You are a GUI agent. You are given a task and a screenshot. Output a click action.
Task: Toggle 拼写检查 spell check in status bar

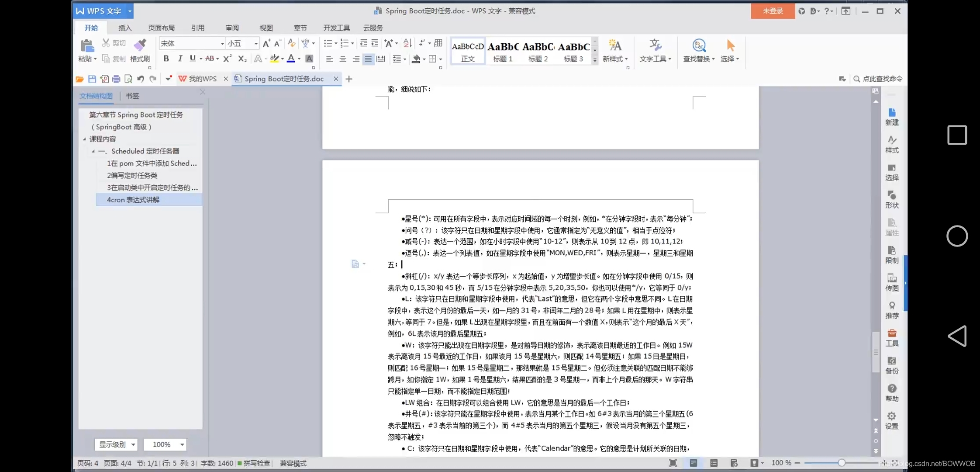click(254, 463)
